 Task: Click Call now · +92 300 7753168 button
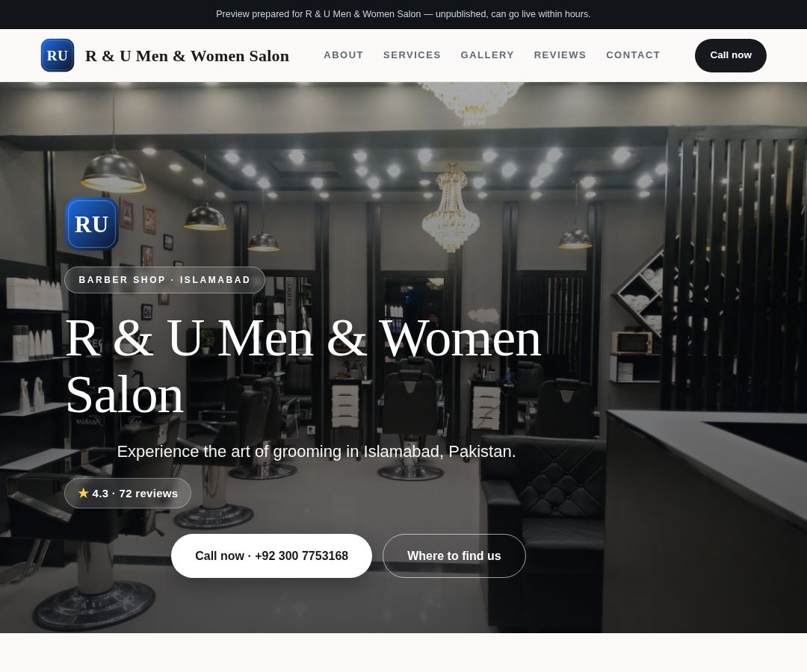tap(271, 556)
